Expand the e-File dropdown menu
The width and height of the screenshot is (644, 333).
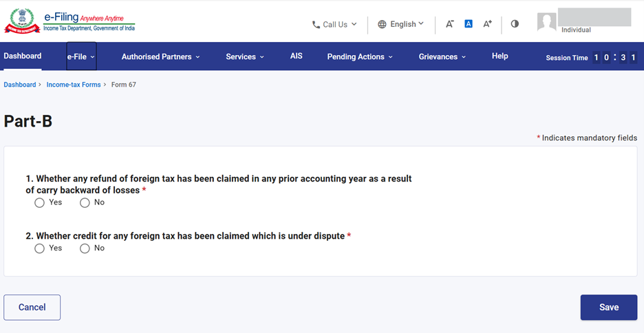click(x=81, y=56)
